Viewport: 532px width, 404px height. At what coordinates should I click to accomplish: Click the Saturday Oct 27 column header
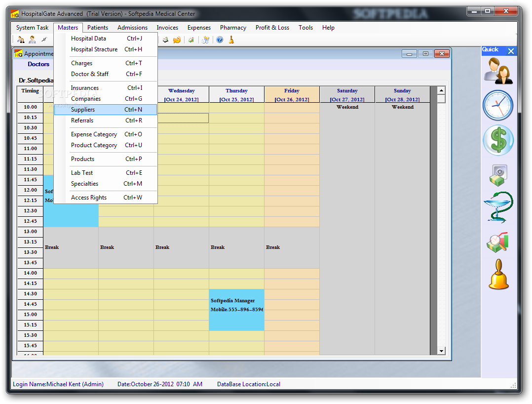tap(347, 95)
